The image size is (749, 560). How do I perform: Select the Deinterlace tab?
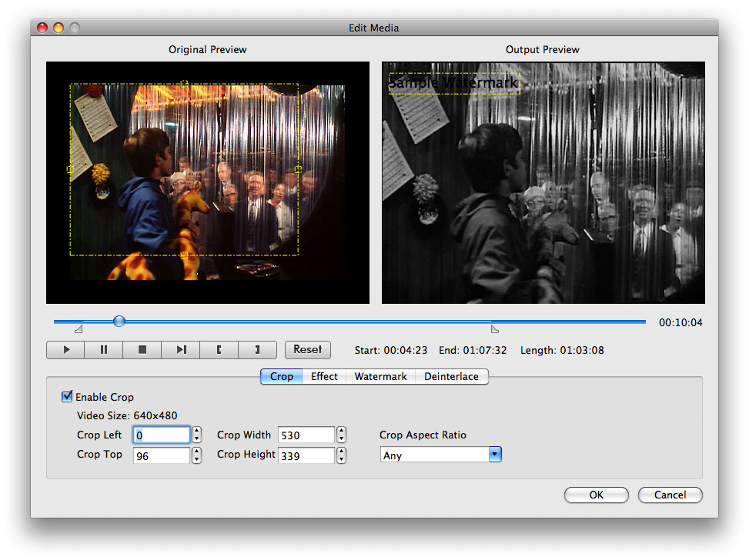[x=451, y=376]
